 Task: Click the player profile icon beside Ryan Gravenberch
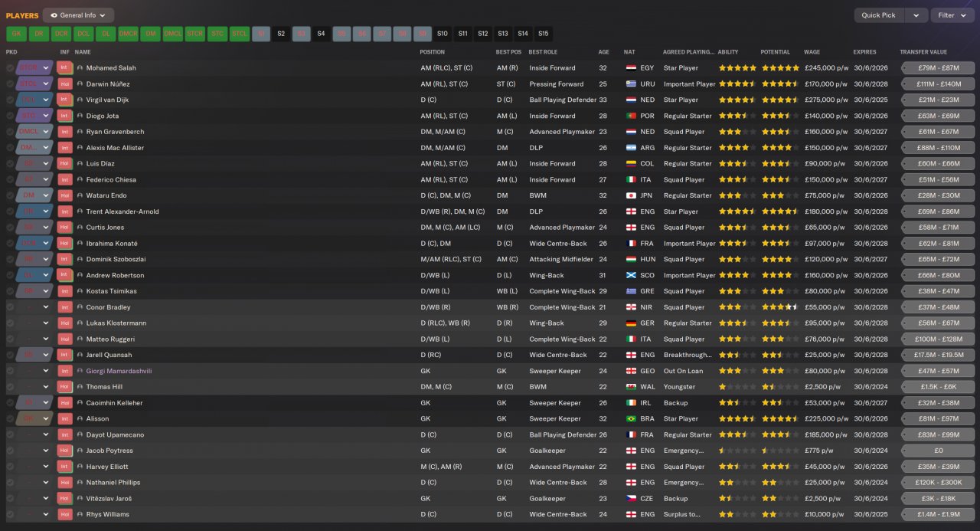click(x=80, y=132)
